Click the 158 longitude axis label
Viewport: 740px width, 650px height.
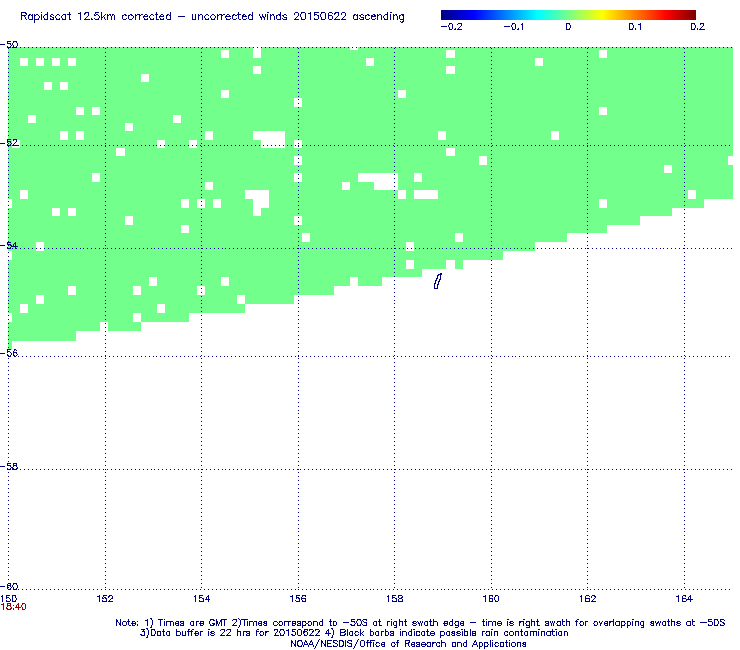395,599
